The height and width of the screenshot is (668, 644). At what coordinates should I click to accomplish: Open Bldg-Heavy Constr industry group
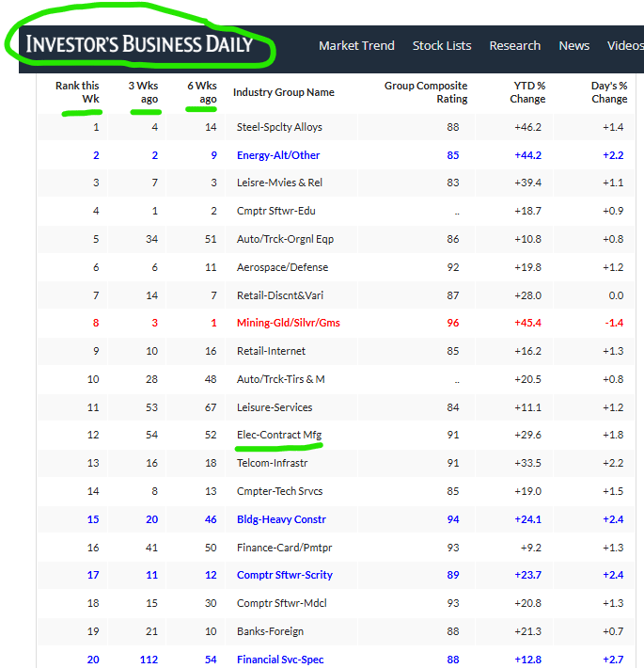281,519
